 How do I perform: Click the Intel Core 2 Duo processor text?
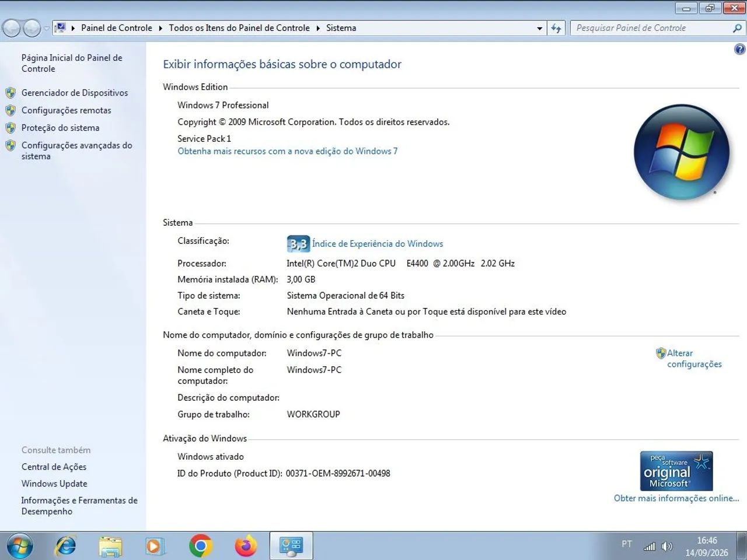pos(400,264)
